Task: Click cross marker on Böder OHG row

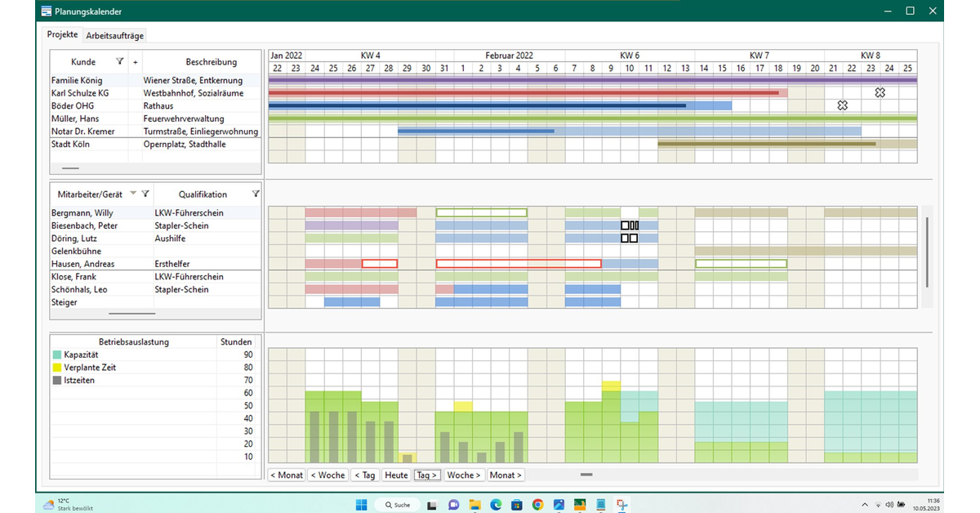Action: tap(843, 105)
